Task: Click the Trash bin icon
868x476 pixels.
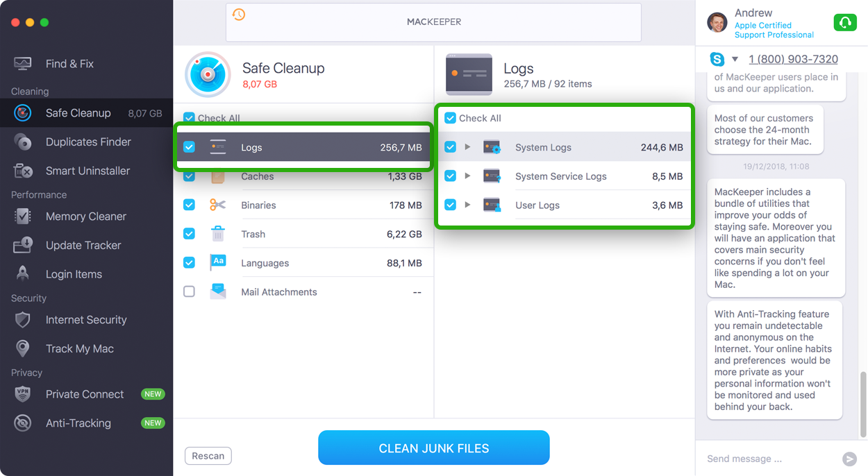Action: point(218,234)
